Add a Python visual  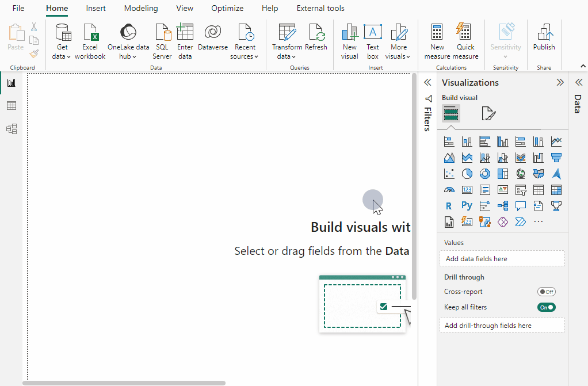click(467, 205)
